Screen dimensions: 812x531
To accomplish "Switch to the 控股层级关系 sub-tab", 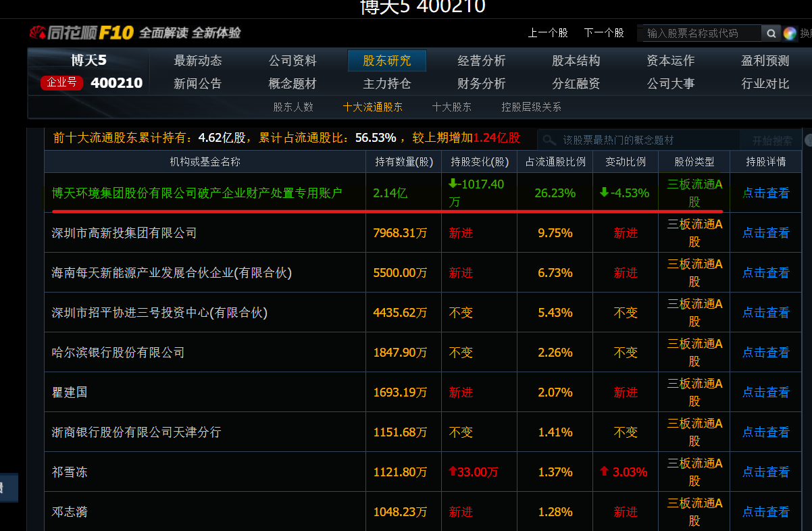I will tap(531, 107).
